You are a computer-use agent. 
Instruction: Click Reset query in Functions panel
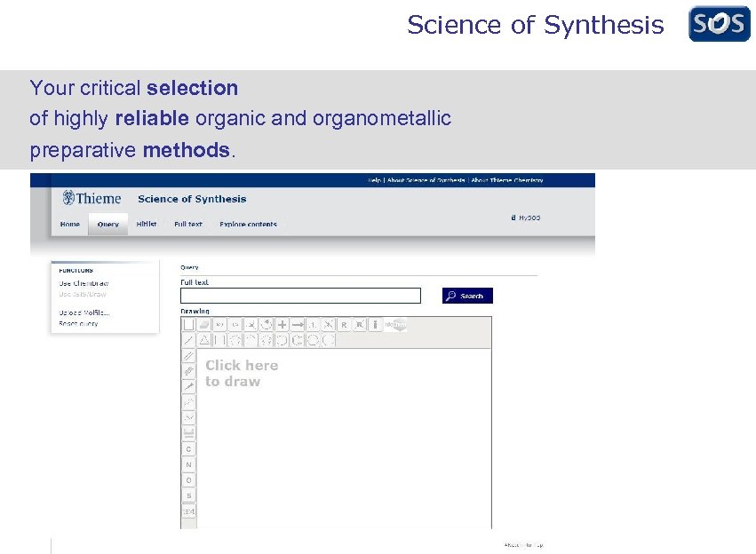tap(78, 324)
